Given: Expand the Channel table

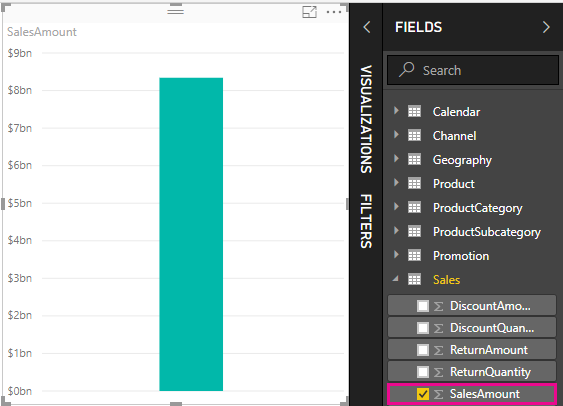Looking at the screenshot, I should click(396, 135).
